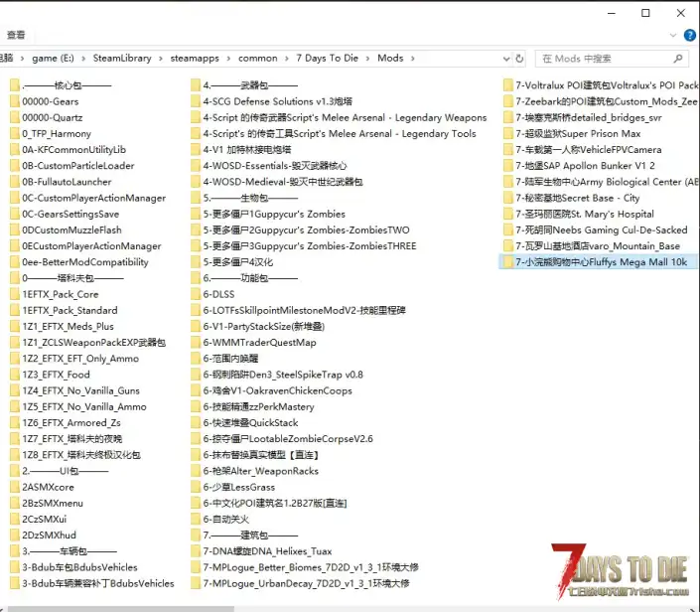The width and height of the screenshot is (700, 612).
Task: Click the horizontal scrollbar thumb at bottom
Action: pyautogui.click(x=121, y=609)
